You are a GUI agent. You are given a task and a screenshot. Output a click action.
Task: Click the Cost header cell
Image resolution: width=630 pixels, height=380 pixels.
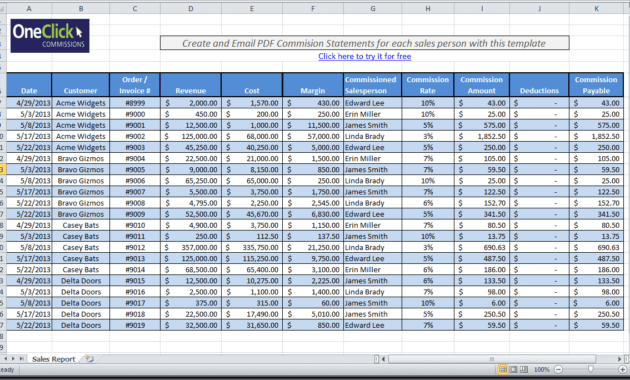[x=252, y=85]
